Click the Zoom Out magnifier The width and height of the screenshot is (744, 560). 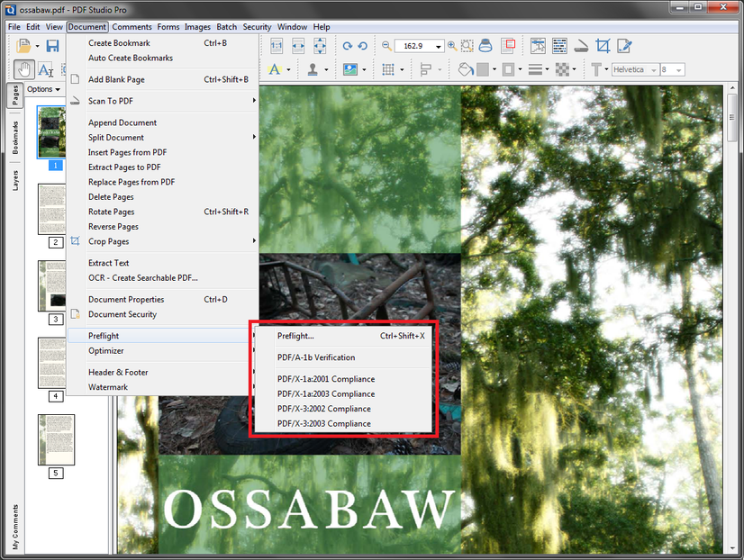click(386, 46)
